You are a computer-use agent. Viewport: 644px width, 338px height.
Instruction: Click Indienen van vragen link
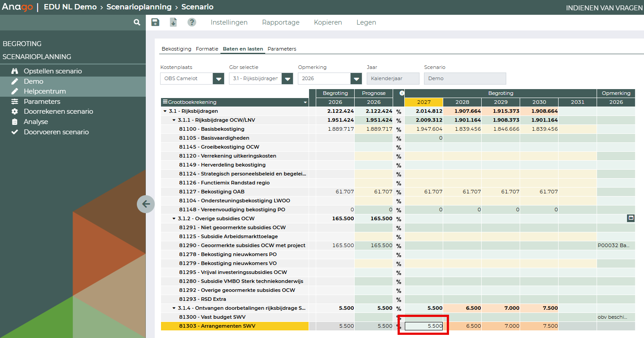(x=604, y=8)
